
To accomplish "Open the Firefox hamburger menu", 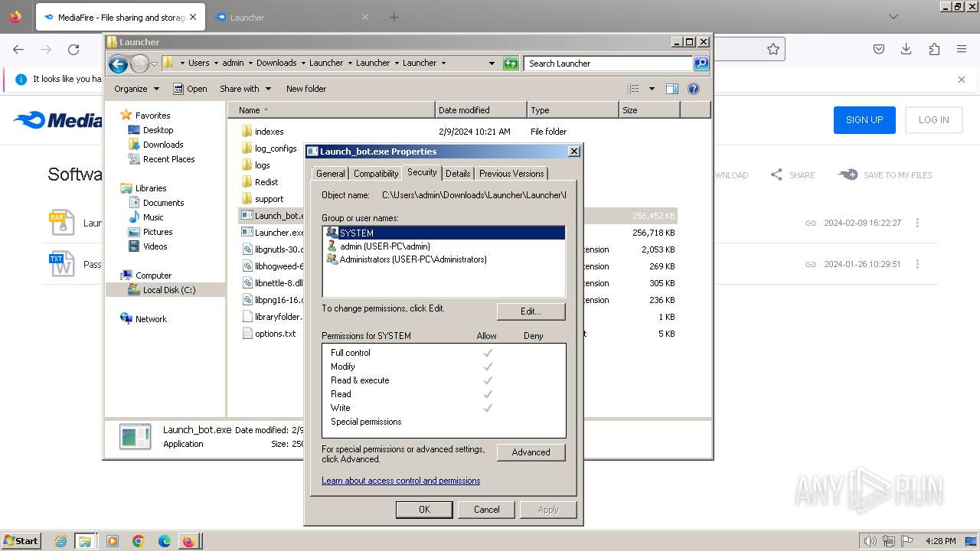I will (x=962, y=49).
